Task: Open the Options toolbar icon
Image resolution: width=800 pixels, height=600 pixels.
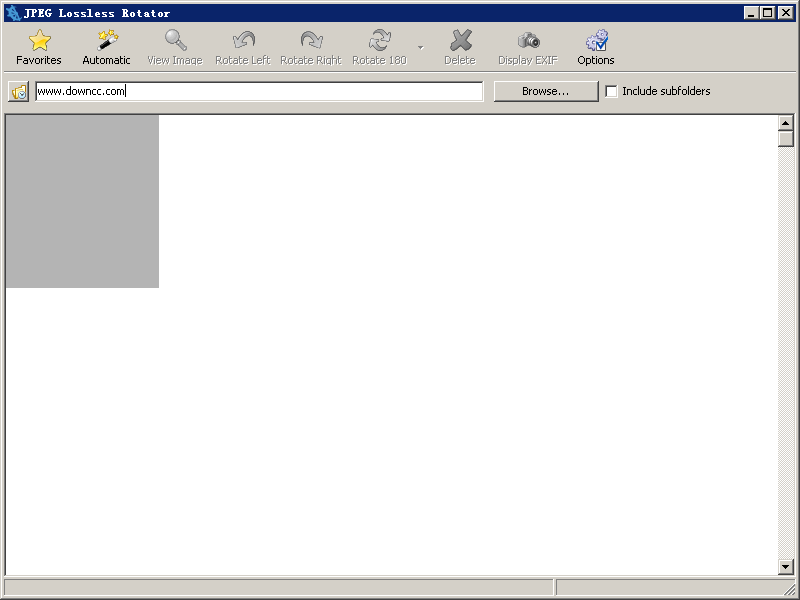Action: tap(596, 41)
